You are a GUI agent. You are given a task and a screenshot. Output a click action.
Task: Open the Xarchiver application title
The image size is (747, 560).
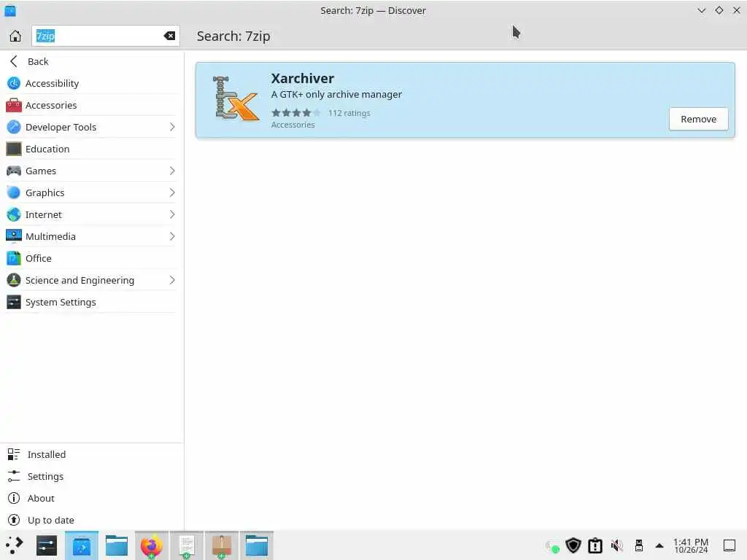point(303,78)
